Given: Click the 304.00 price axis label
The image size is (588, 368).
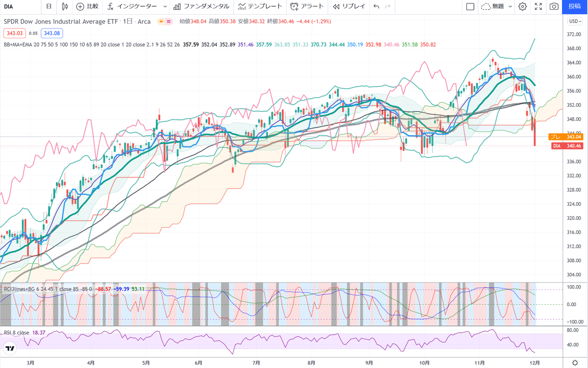Looking at the screenshot, I should pos(574,275).
